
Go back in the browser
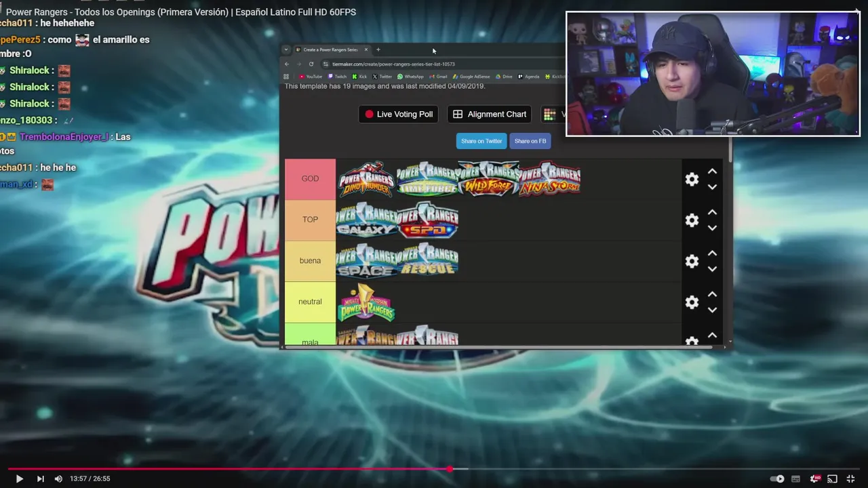coord(287,64)
